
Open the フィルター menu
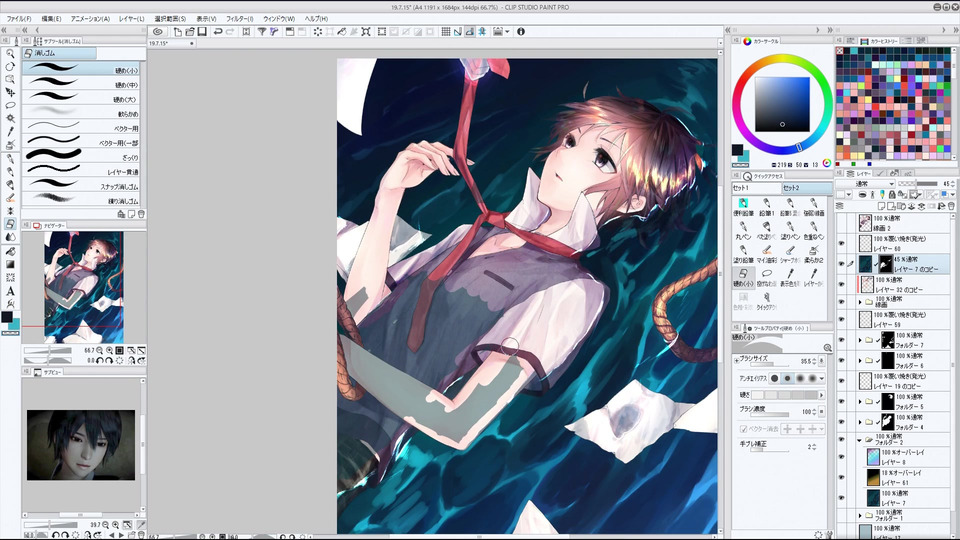239,19
